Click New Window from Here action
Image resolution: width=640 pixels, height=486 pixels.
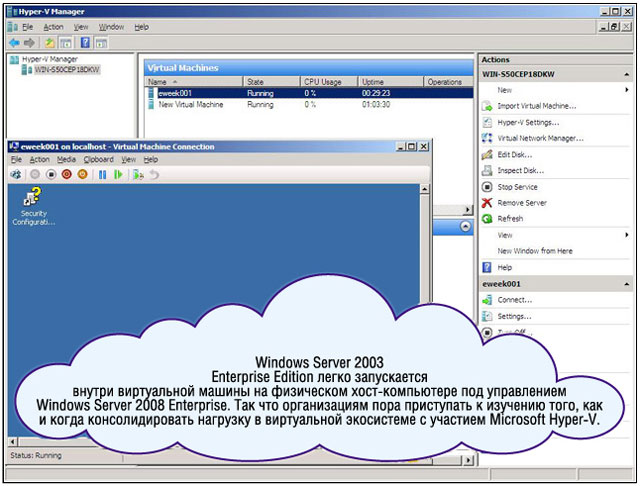[x=535, y=251]
